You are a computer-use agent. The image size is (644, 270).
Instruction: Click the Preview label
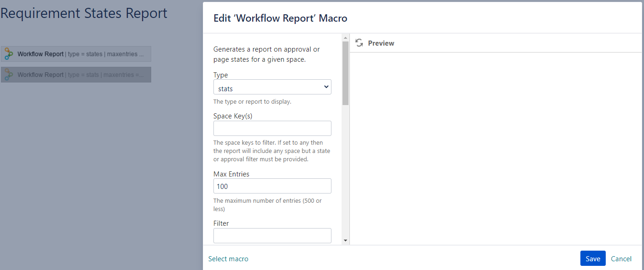381,43
